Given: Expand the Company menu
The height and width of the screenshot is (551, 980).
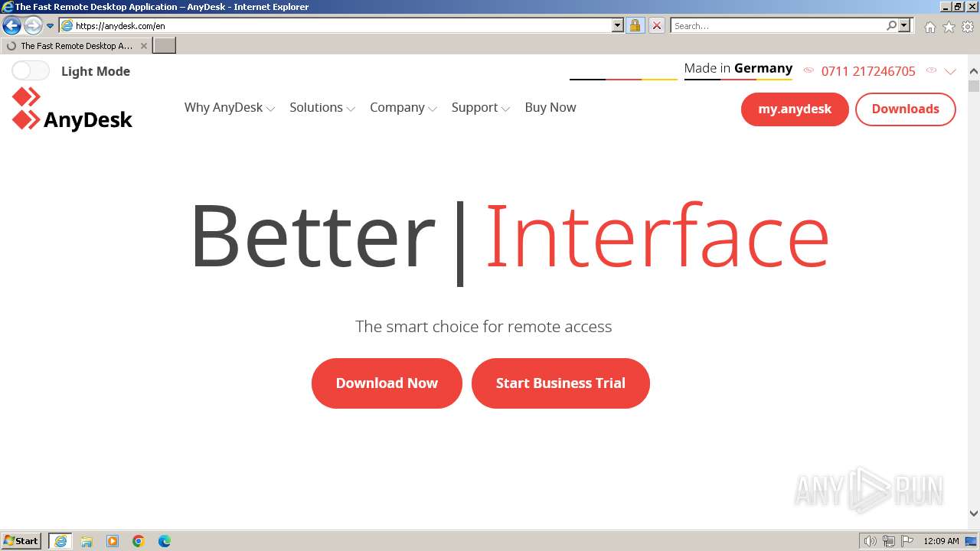Looking at the screenshot, I should point(403,108).
